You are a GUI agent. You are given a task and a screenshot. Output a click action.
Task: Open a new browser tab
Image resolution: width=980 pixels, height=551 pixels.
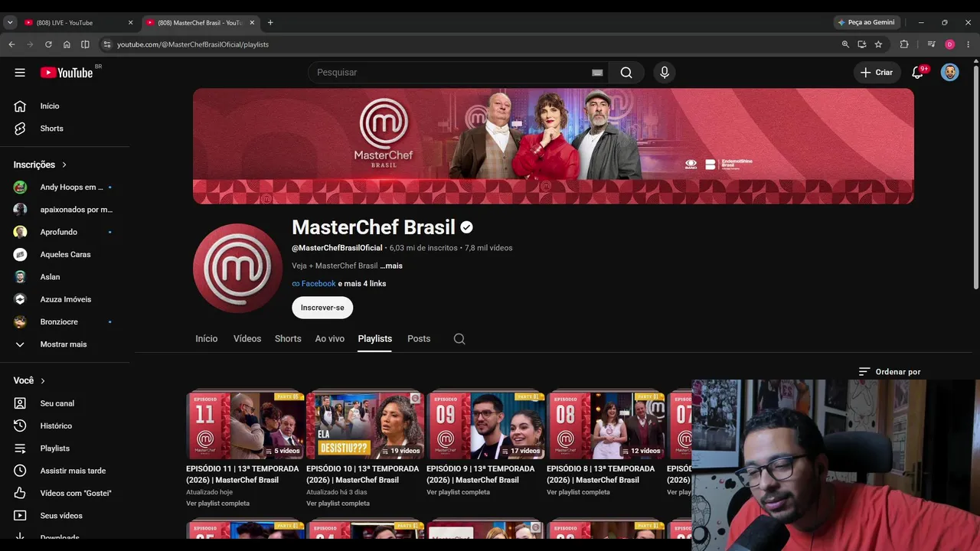coord(270,23)
